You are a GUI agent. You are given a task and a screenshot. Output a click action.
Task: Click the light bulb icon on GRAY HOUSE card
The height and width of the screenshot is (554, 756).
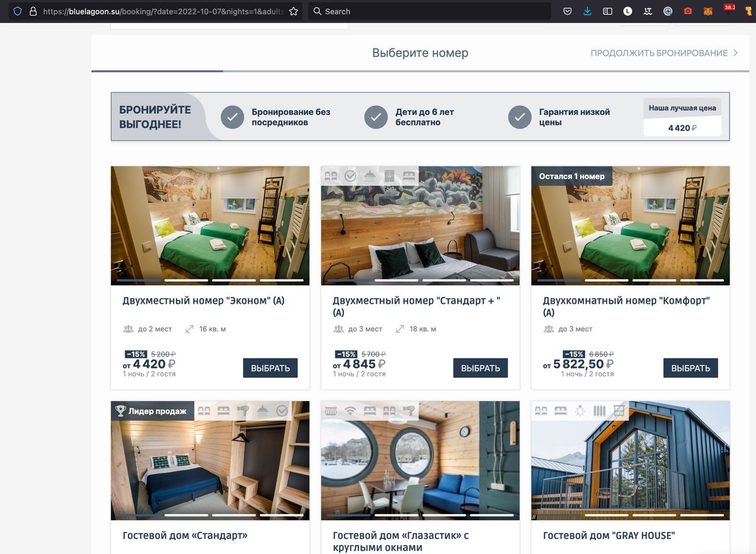point(580,411)
